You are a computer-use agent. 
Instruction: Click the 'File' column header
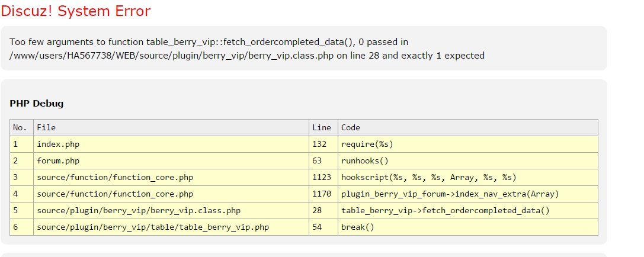[171, 128]
